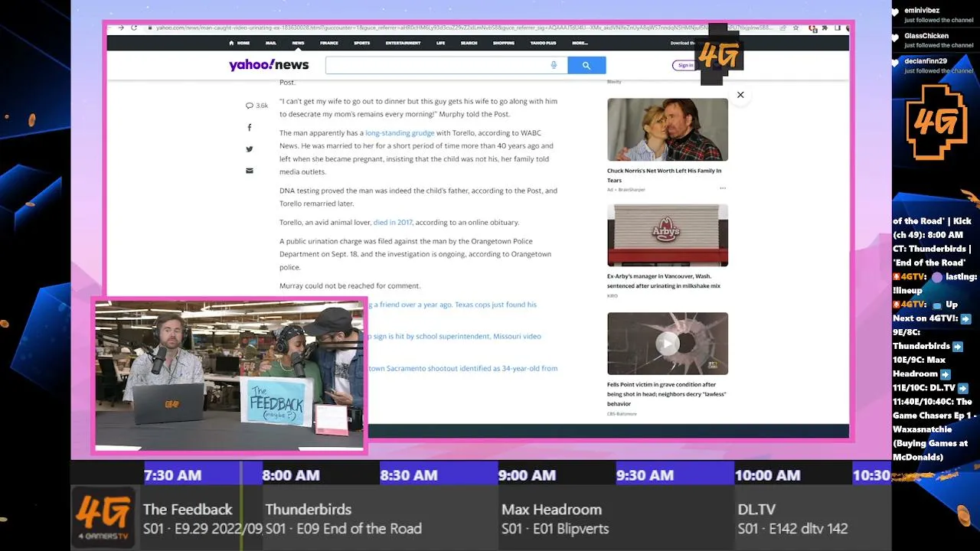
Task: Share the article by email
Action: pos(249,171)
